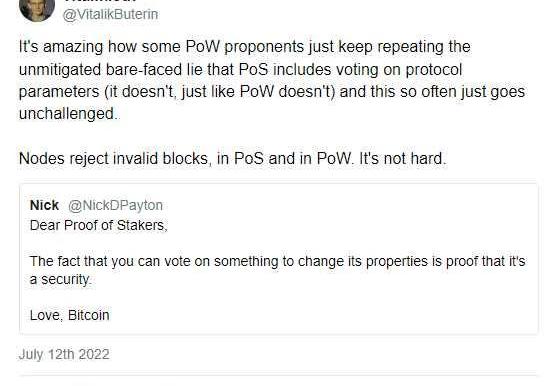This screenshot has width=557, height=386.
Task: Click "It's not hard." at sentence end
Action: pyautogui.click(x=402, y=158)
